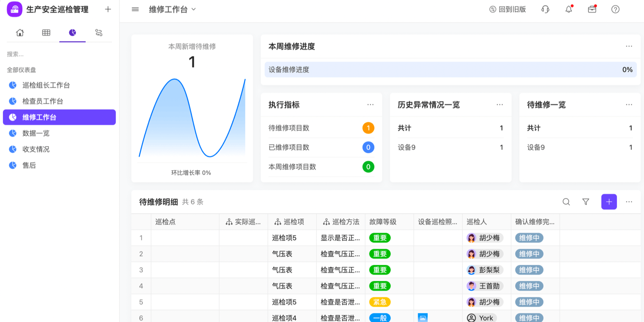This screenshot has width=644, height=322.
Task: Click the customer support headset icon
Action: click(x=545, y=9)
